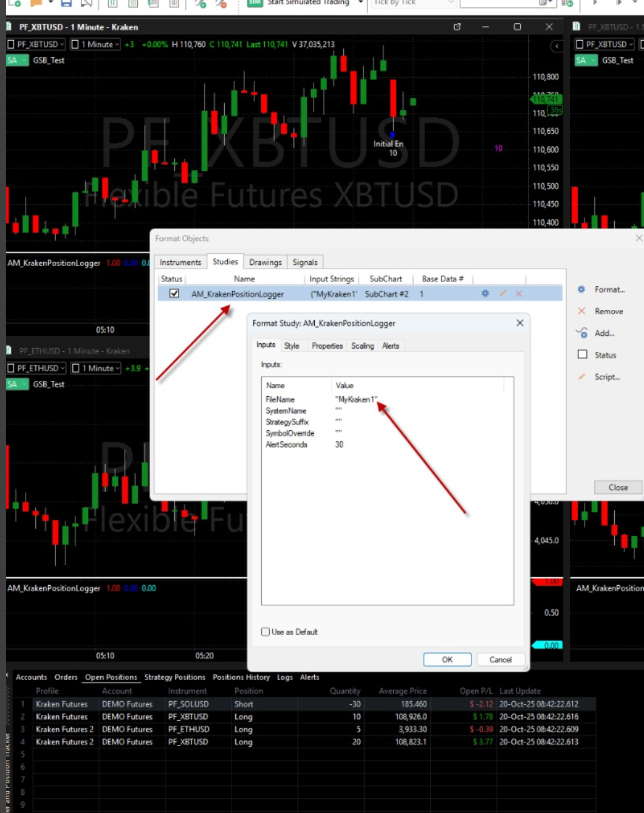Viewport: 644px width, 813px height.
Task: Open the 1 Minute interval dropdown on XBTUSD chart
Action: 95,44
